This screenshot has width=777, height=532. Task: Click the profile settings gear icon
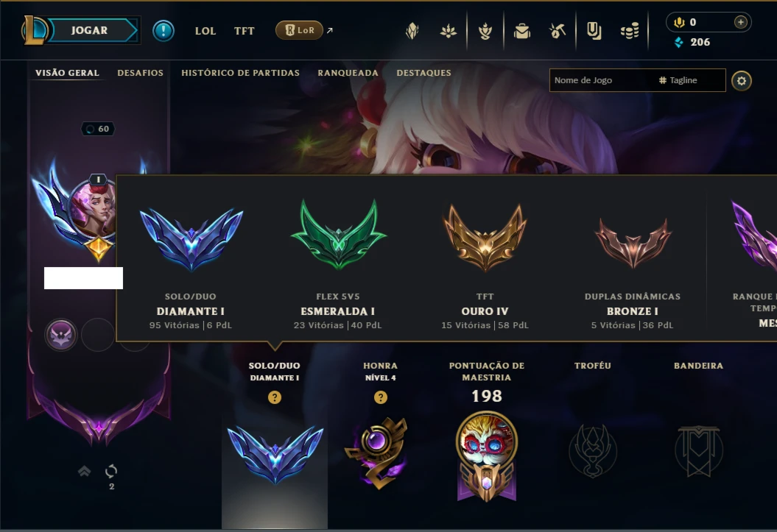(x=742, y=81)
